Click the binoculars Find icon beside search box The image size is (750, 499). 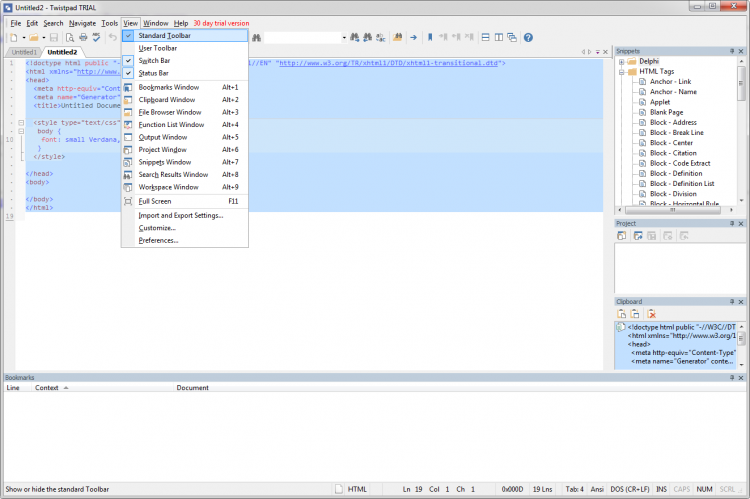256,37
